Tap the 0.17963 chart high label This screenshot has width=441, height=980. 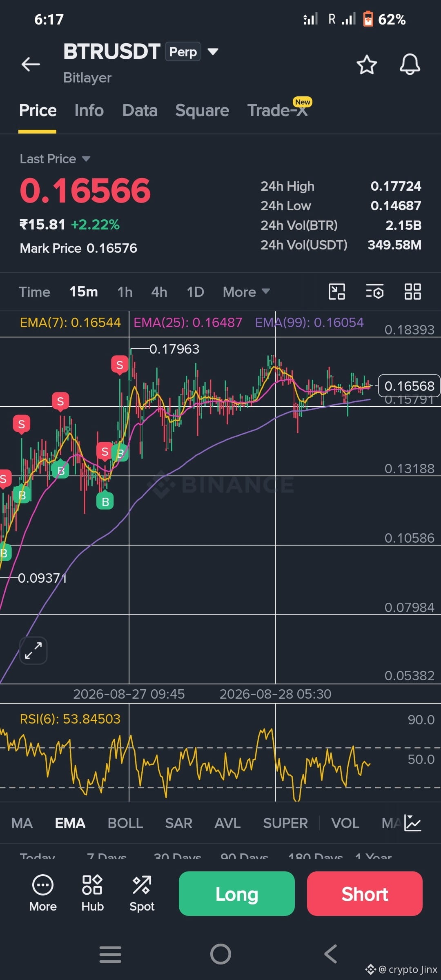(x=174, y=349)
